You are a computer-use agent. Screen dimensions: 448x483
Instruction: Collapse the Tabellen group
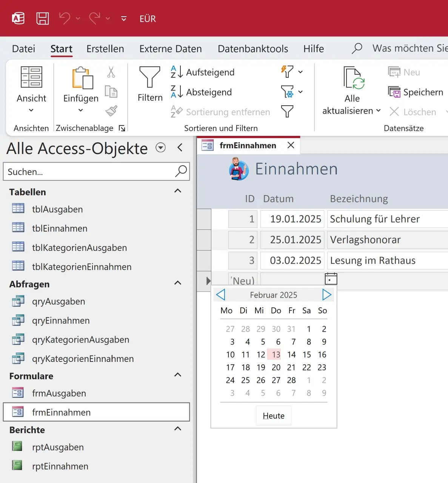click(x=178, y=191)
